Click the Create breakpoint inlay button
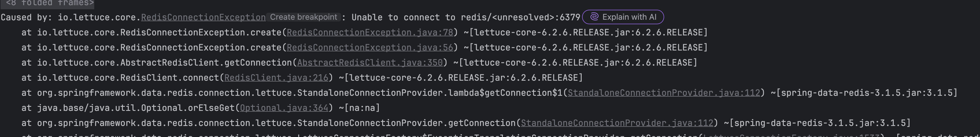 (303, 17)
